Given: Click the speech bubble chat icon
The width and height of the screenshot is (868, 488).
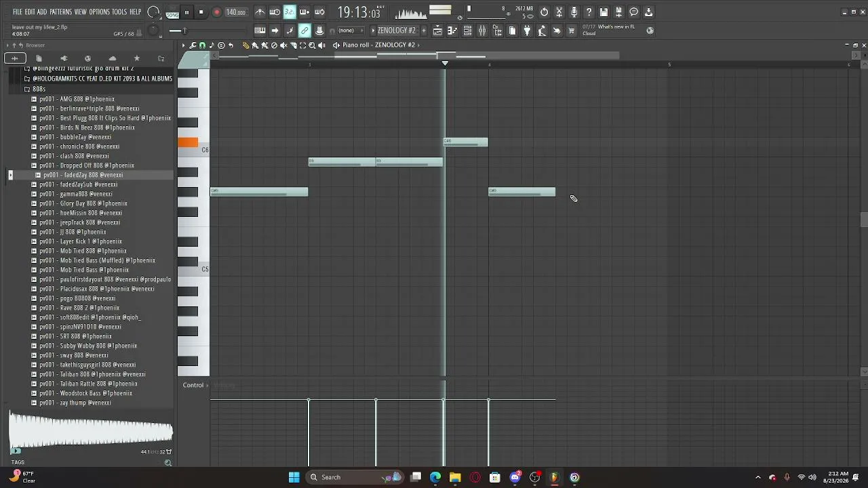Looking at the screenshot, I should [x=633, y=12].
